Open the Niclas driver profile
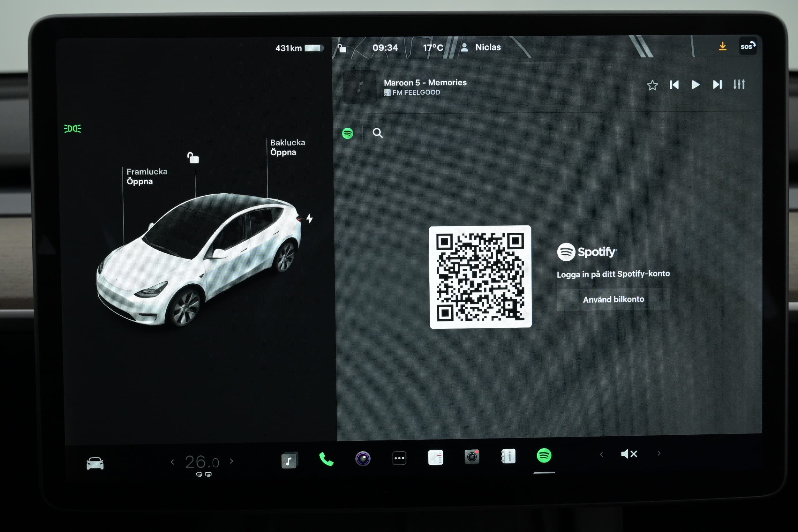The image size is (798, 532). click(480, 47)
